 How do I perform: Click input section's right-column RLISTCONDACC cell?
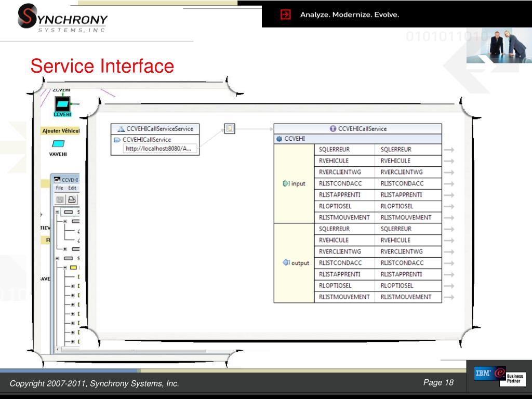point(408,183)
